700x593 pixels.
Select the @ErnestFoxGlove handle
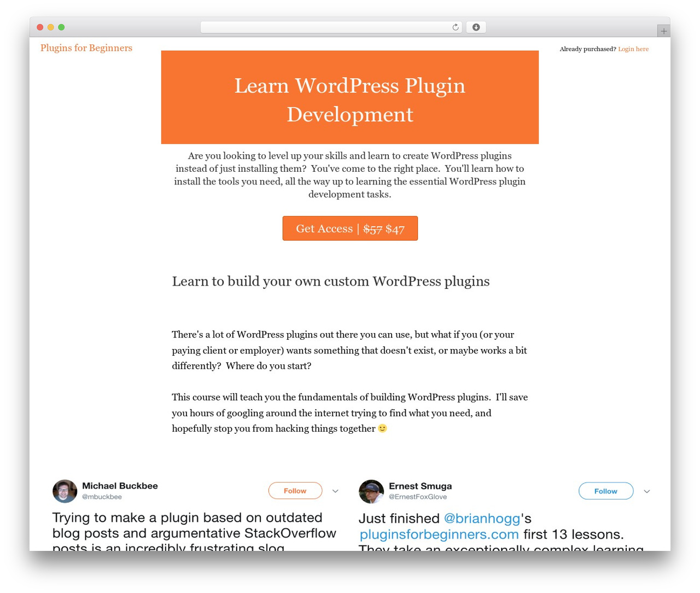point(418,497)
